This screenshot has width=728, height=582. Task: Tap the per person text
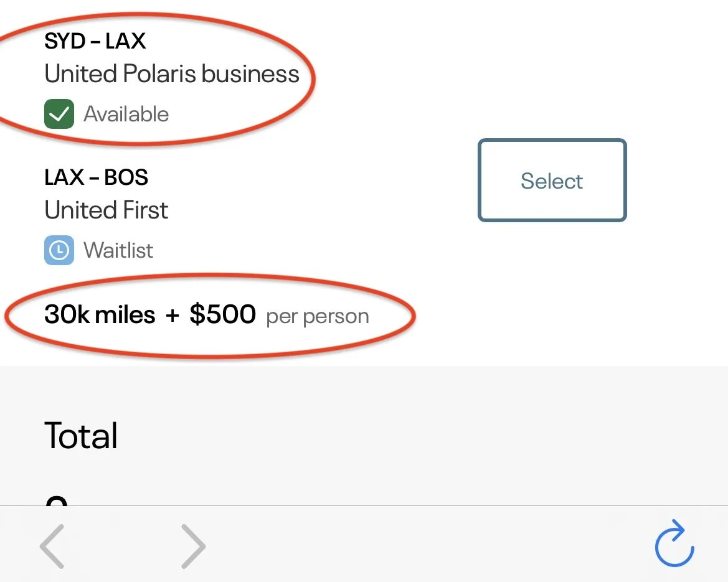pyautogui.click(x=318, y=316)
